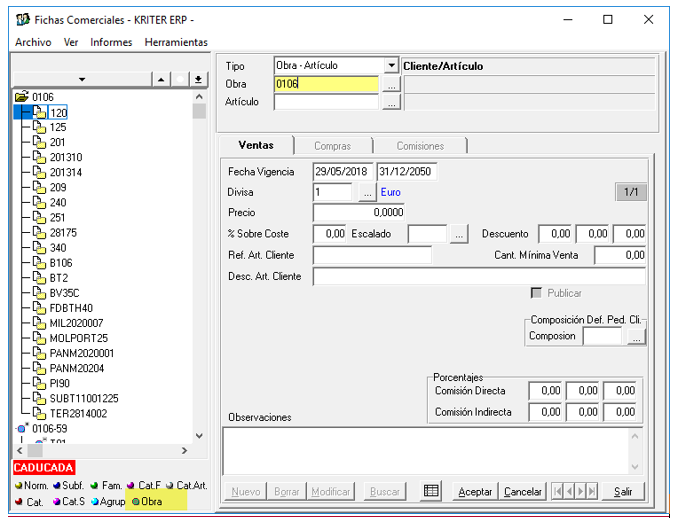Click the download arrow icon above tree
The width and height of the screenshot is (676, 522).
click(x=199, y=79)
